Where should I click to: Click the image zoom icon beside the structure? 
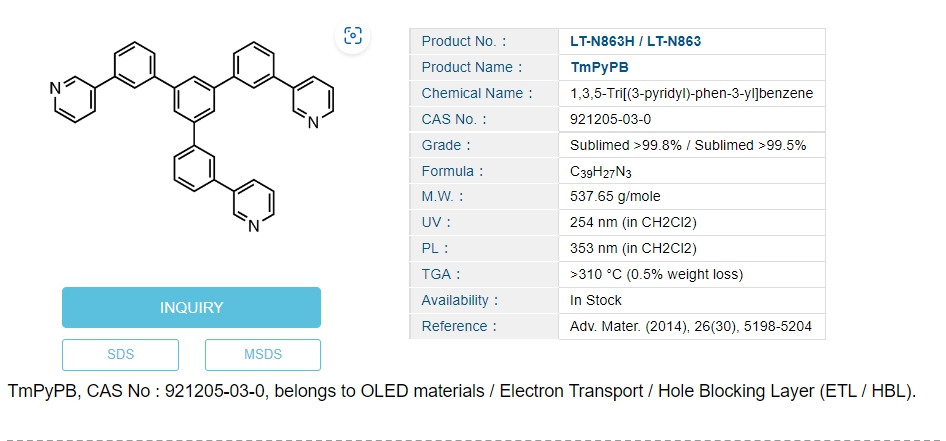[353, 36]
